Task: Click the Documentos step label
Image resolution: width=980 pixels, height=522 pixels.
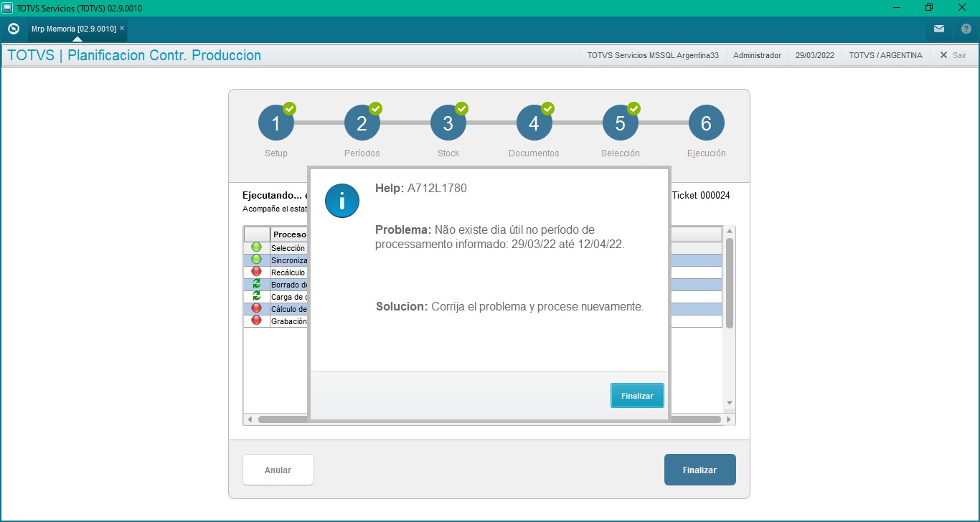Action: tap(534, 153)
